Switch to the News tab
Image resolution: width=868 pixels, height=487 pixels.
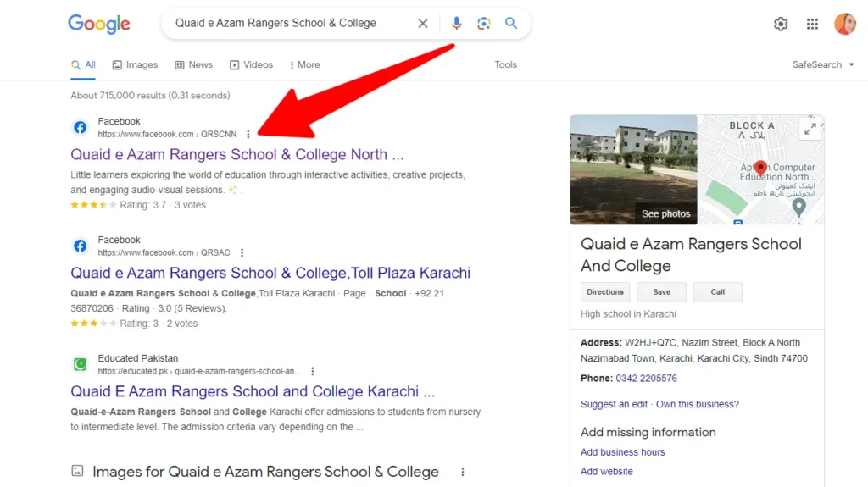194,64
